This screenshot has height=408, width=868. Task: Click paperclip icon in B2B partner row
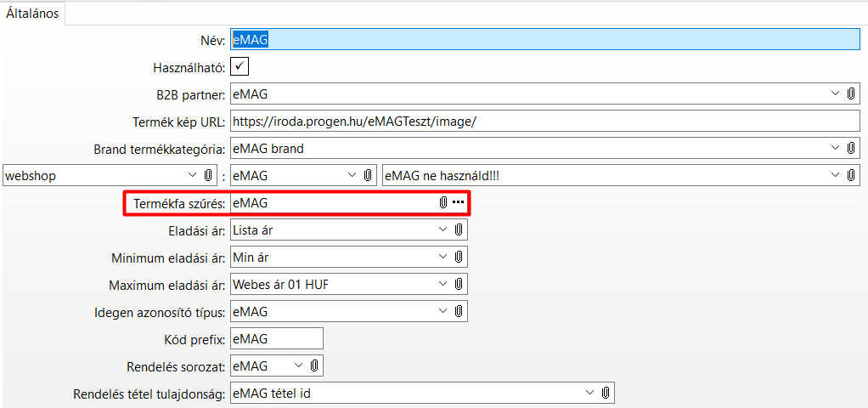[851, 93]
